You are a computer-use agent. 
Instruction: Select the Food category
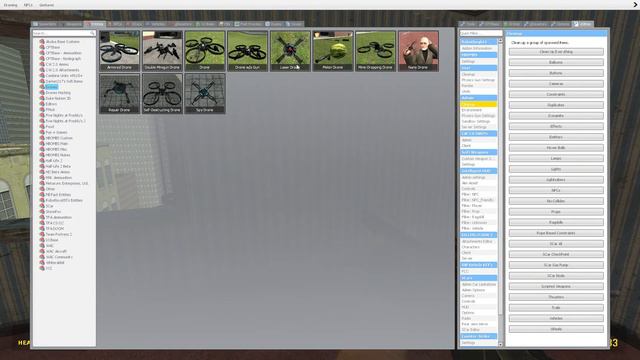coord(49,127)
